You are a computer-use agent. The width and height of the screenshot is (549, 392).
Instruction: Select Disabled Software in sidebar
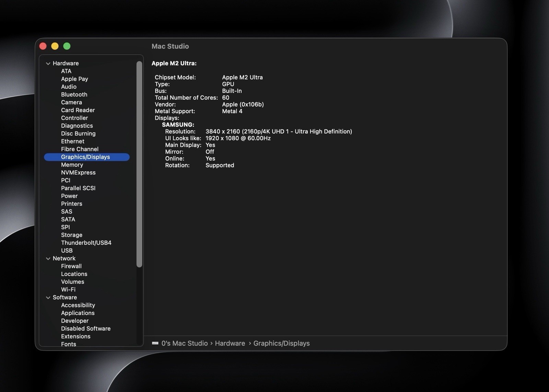point(86,328)
